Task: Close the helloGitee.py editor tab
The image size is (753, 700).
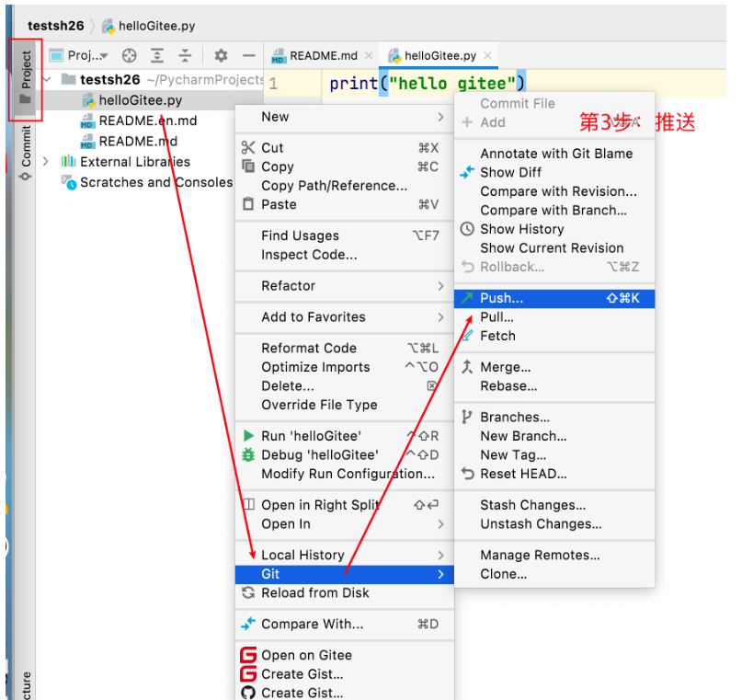Action: (x=487, y=56)
